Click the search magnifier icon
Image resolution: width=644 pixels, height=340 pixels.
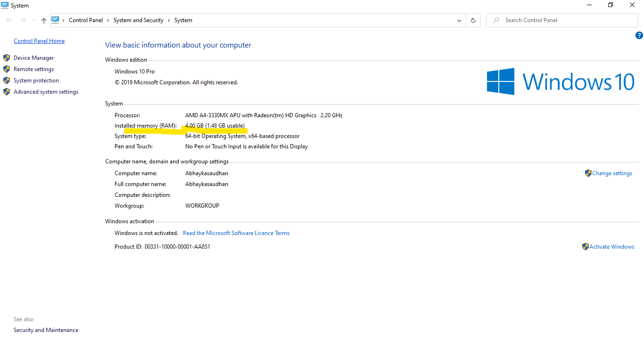point(496,20)
